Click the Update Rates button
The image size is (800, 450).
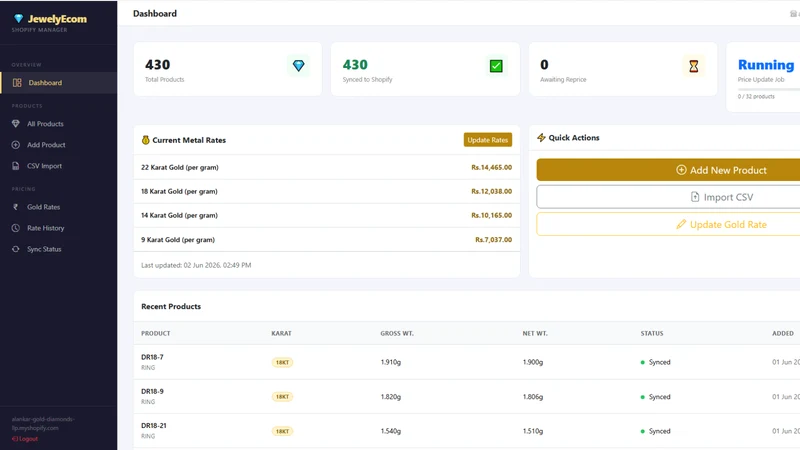[x=488, y=140]
